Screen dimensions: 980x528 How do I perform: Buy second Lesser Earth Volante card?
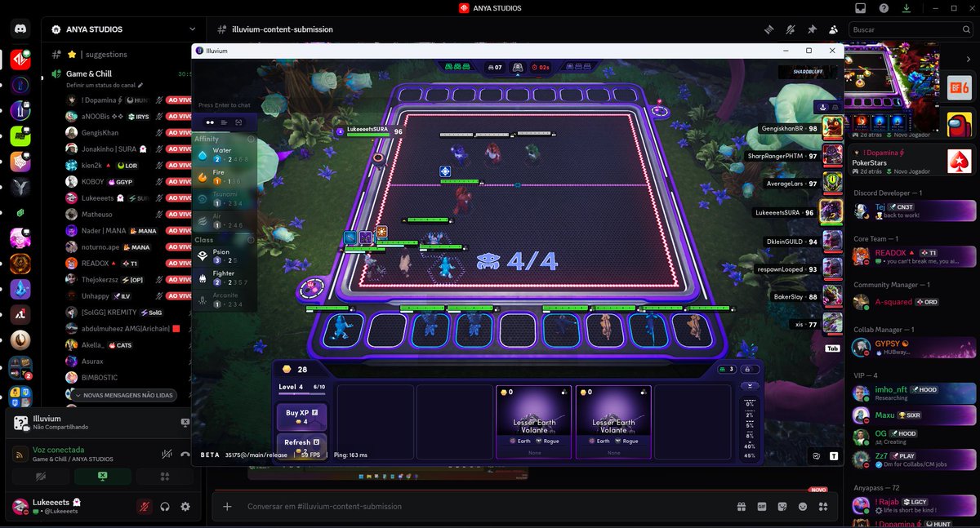tap(613, 421)
